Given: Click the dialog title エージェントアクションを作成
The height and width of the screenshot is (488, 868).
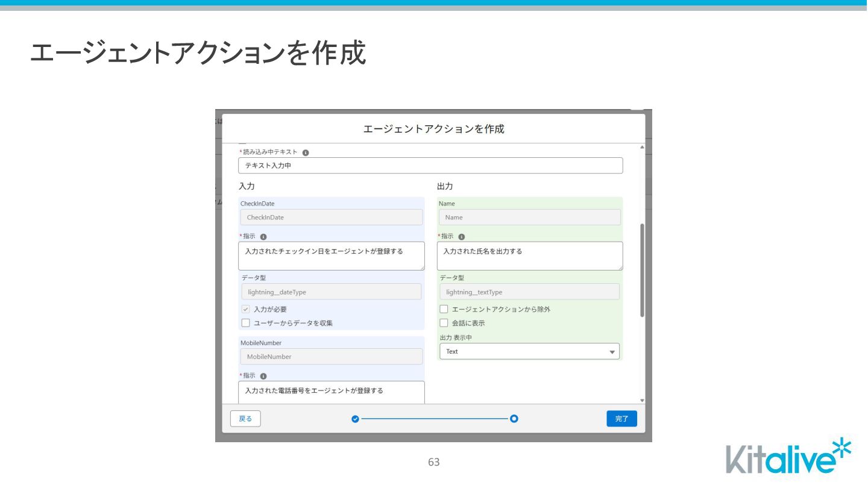Looking at the screenshot, I should pos(434,129).
